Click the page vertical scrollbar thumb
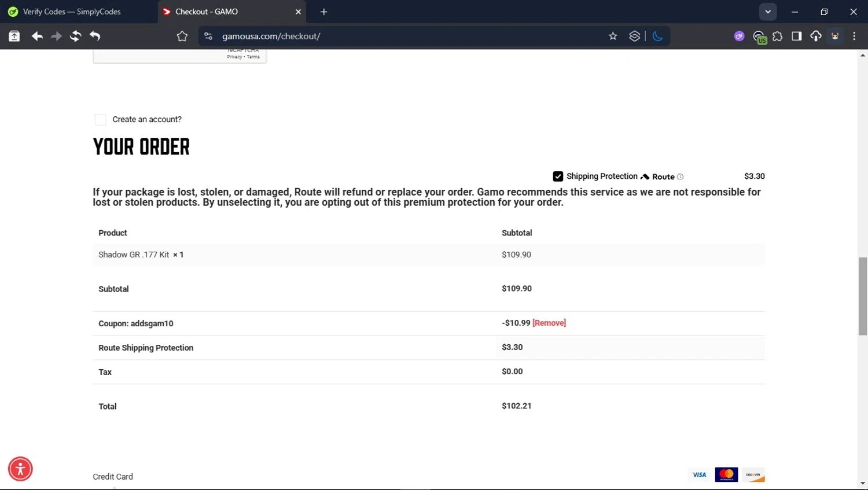Image resolution: width=868 pixels, height=490 pixels. 863,296
